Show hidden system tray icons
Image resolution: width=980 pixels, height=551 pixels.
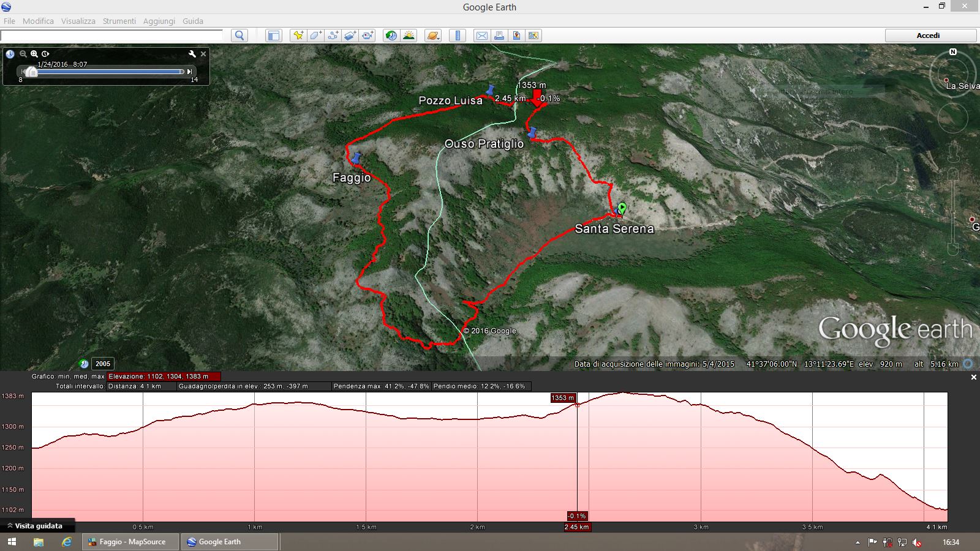click(858, 542)
